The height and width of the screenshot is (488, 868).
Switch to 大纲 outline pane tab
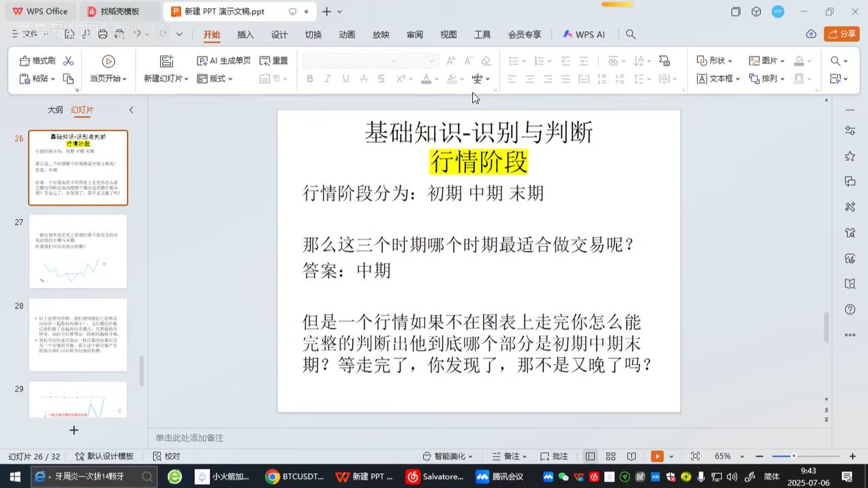(55, 110)
